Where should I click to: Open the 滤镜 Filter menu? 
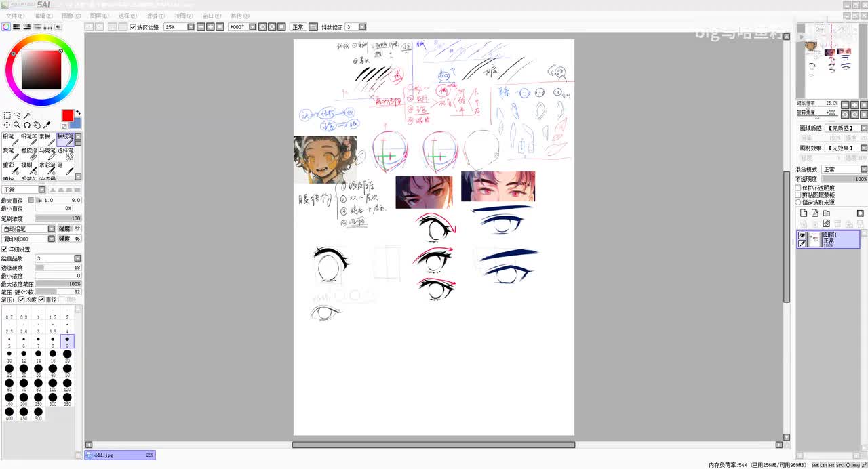[155, 16]
